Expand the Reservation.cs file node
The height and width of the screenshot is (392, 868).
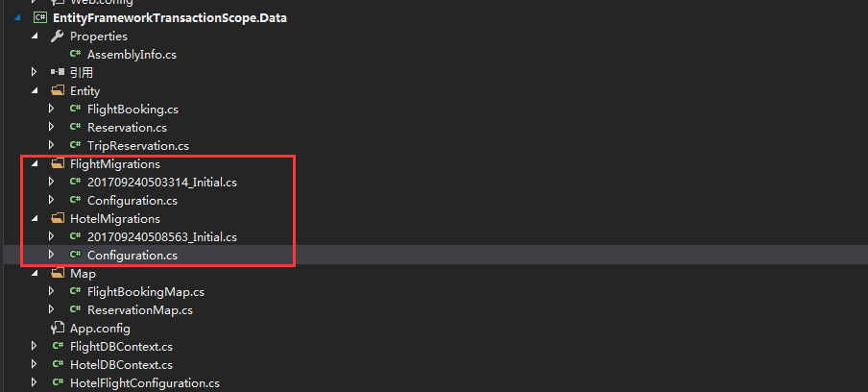(52, 128)
